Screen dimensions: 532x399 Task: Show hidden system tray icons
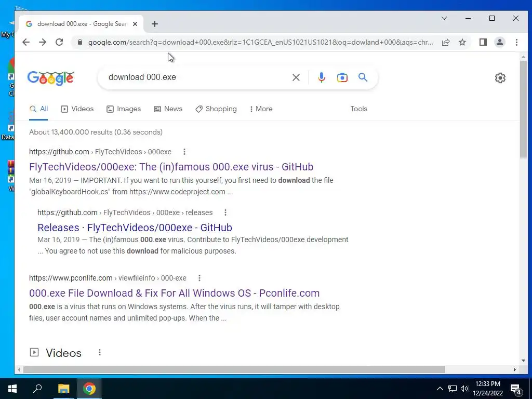click(x=440, y=389)
